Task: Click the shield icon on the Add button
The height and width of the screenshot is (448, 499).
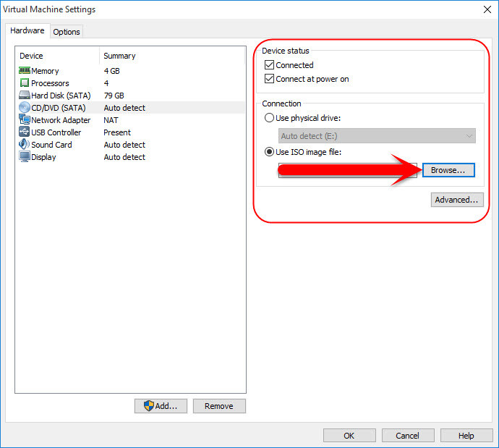Action: [x=149, y=406]
